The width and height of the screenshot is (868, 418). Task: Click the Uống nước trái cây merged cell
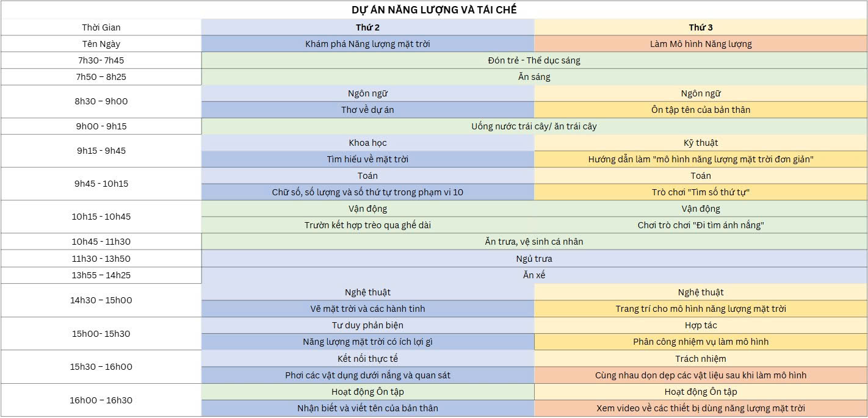pyautogui.click(x=534, y=126)
